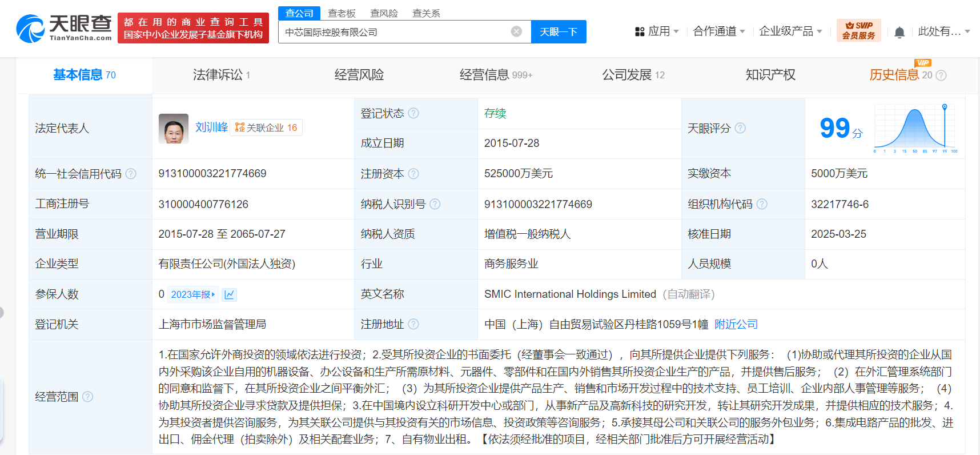The image size is (980, 455).
Task: Open the notification bell
Action: click(x=899, y=32)
